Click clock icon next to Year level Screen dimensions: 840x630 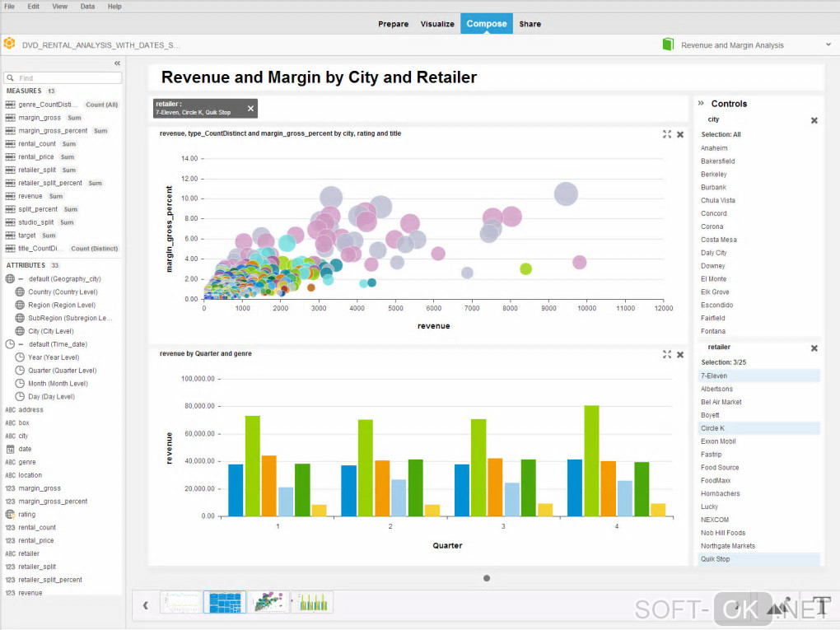20,357
